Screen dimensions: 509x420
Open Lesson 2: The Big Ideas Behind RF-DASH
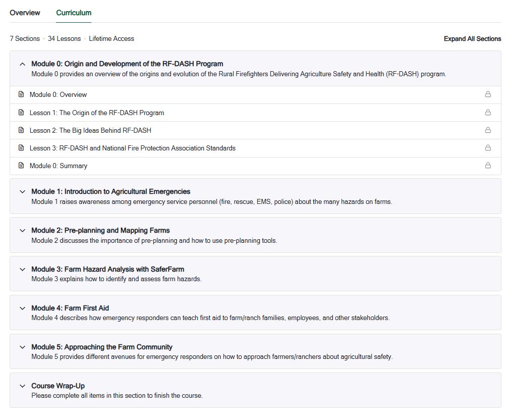click(90, 130)
